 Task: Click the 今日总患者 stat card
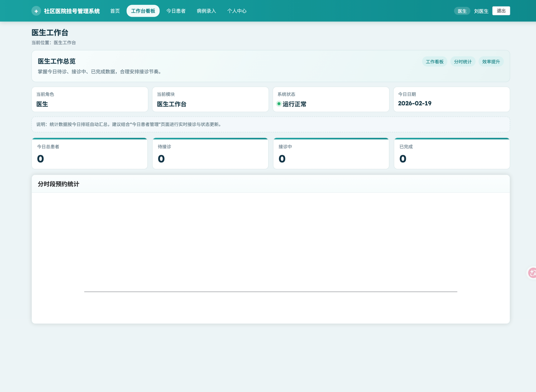click(x=89, y=154)
